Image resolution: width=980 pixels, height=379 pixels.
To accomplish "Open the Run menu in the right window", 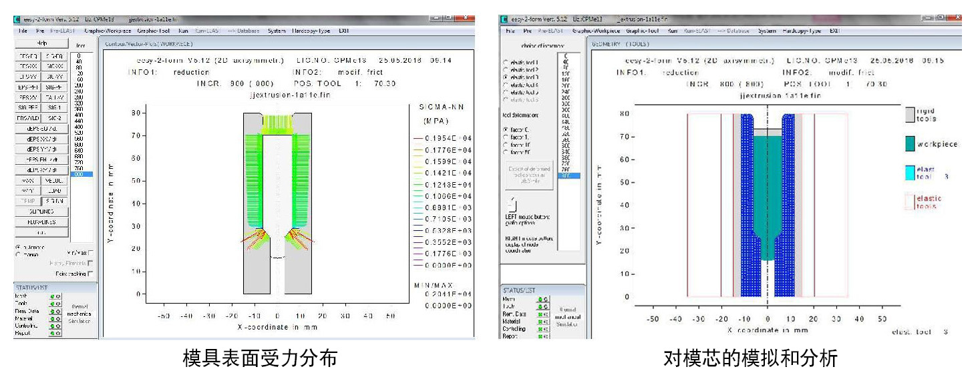I will pyautogui.click(x=673, y=31).
